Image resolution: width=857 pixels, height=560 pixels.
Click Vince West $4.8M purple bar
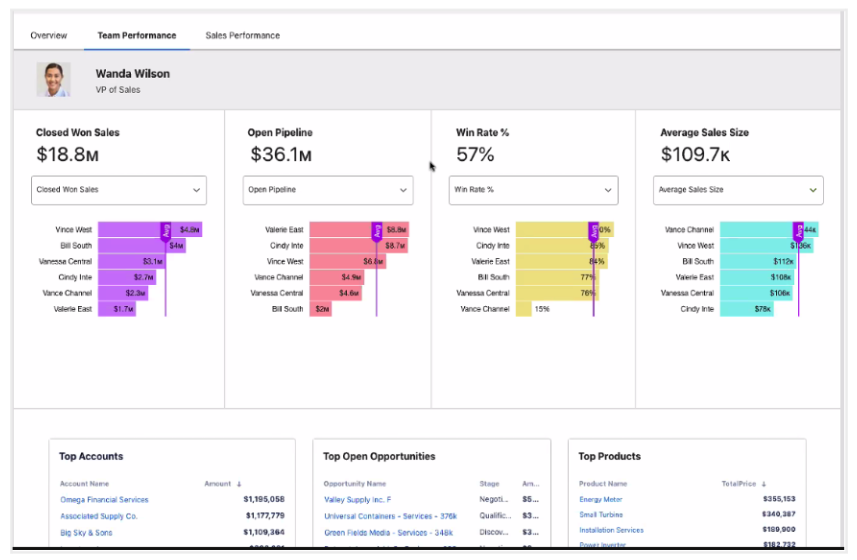[150, 229]
